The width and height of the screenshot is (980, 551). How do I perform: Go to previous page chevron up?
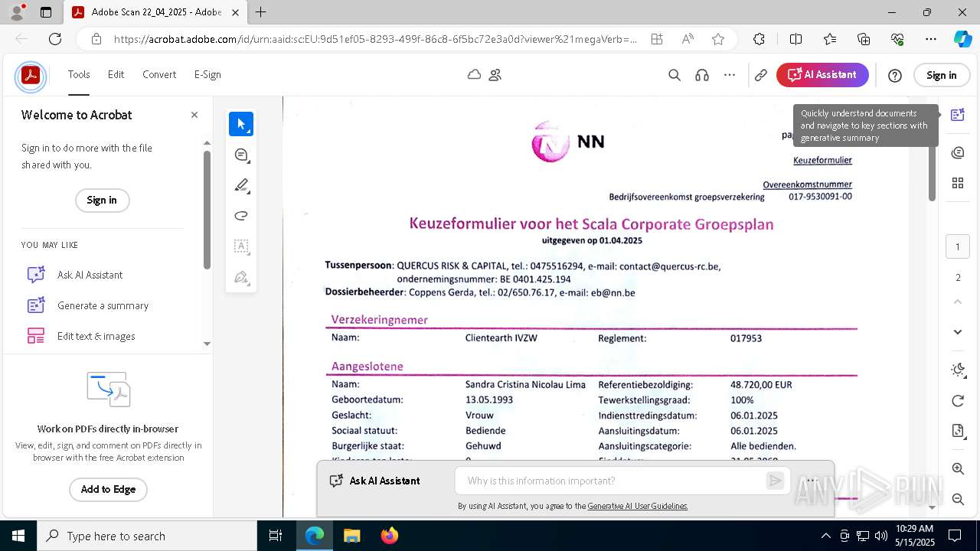pyautogui.click(x=958, y=302)
